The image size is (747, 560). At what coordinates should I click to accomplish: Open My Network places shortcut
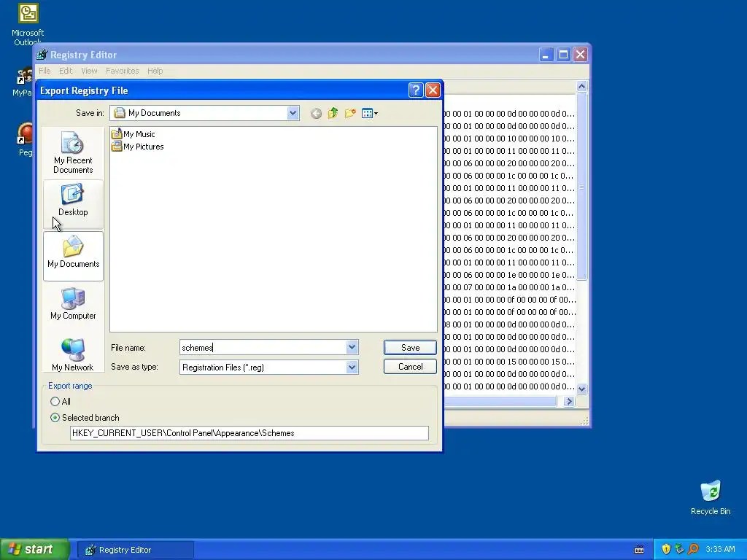tap(73, 355)
